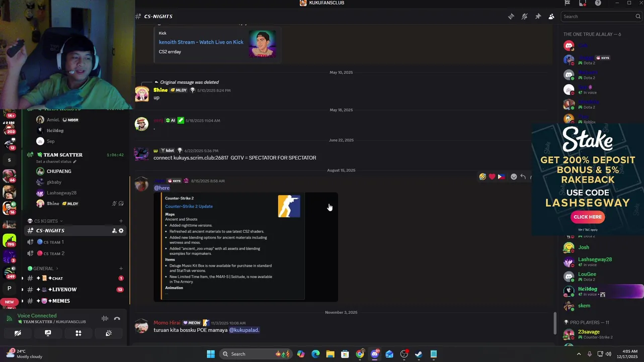Add channel to CS NIGHTS category
The height and width of the screenshot is (362, 644).
(121, 221)
